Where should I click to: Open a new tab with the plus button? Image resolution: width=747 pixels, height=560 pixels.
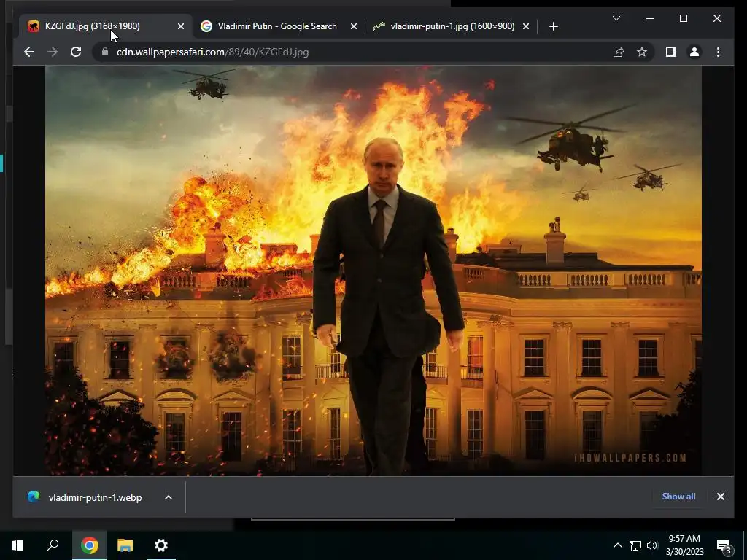point(553,26)
